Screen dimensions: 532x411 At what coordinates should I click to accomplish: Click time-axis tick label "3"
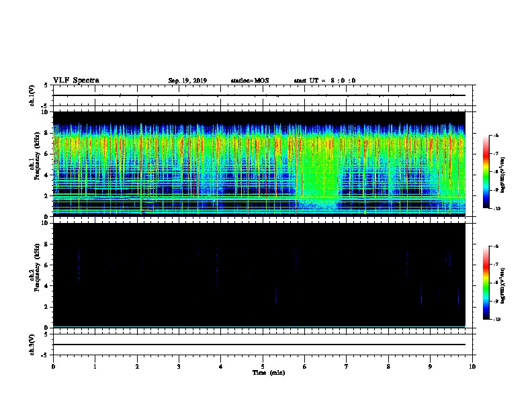(179, 366)
